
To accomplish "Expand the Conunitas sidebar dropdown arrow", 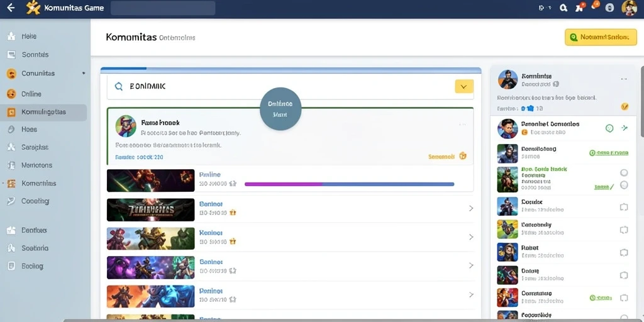I will pyautogui.click(x=84, y=73).
